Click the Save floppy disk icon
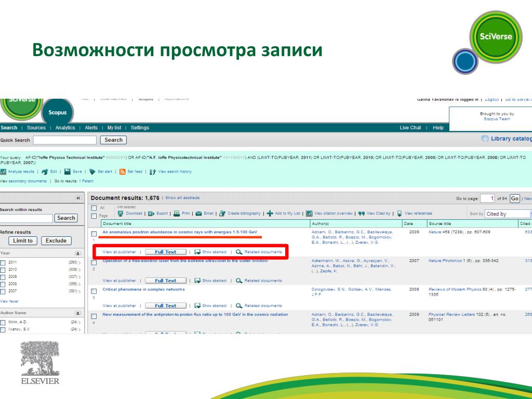This screenshot has height=399, width=532. tap(68, 171)
